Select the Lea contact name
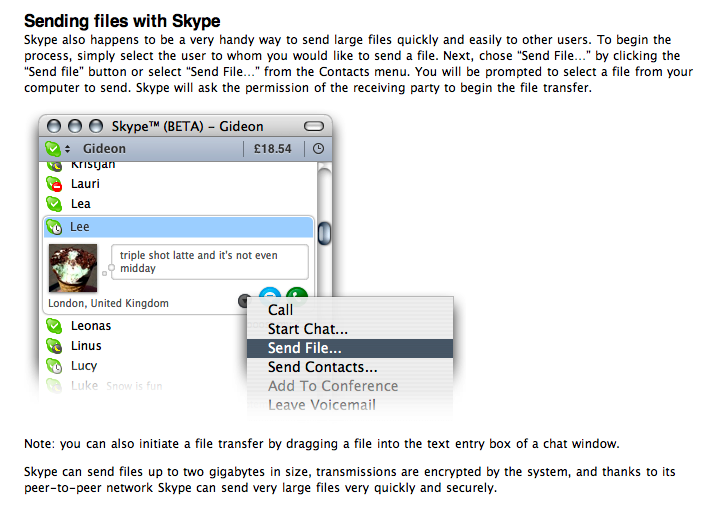The width and height of the screenshot is (714, 518). click(81, 204)
